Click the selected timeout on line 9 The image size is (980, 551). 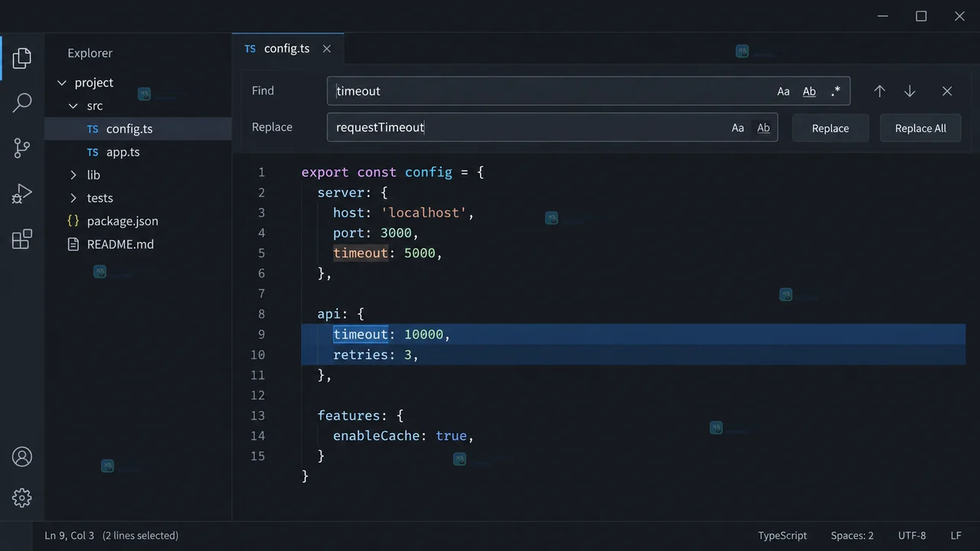(x=361, y=334)
